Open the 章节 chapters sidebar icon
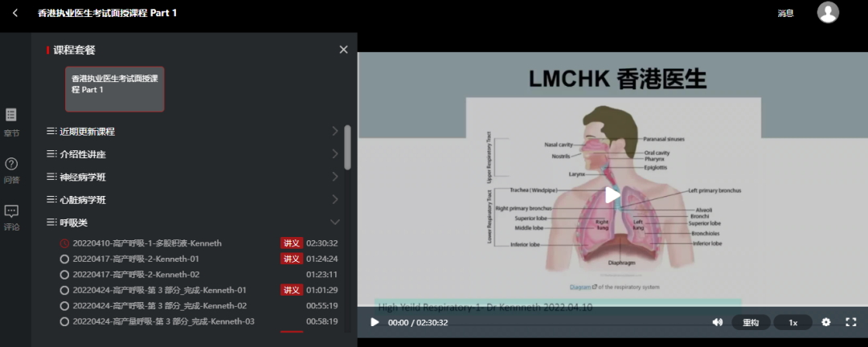The image size is (868, 347). tap(11, 120)
